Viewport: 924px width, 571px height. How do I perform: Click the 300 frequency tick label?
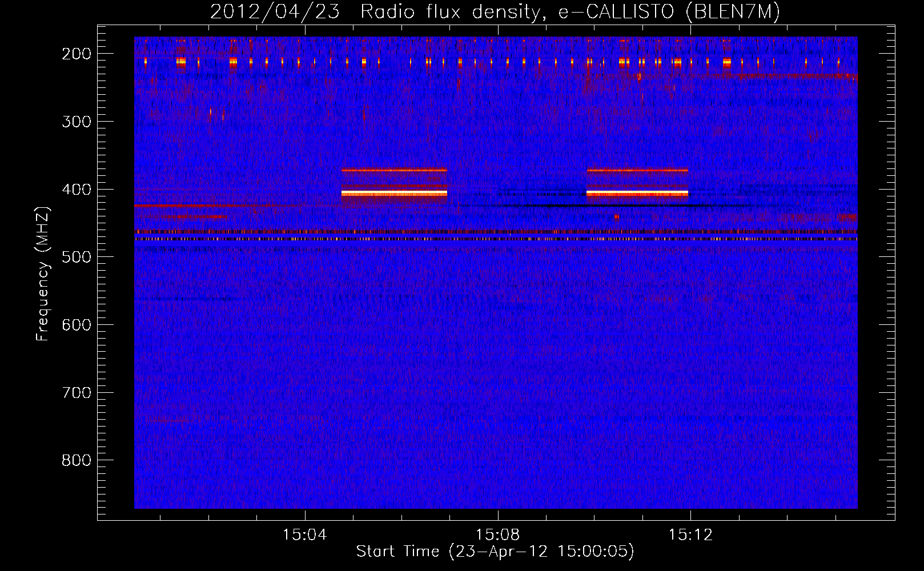coord(77,122)
